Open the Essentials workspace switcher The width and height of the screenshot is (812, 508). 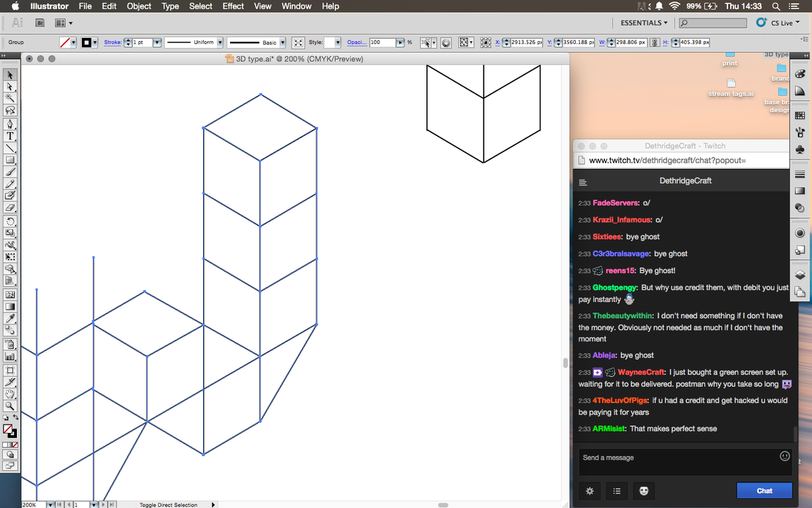(x=641, y=22)
